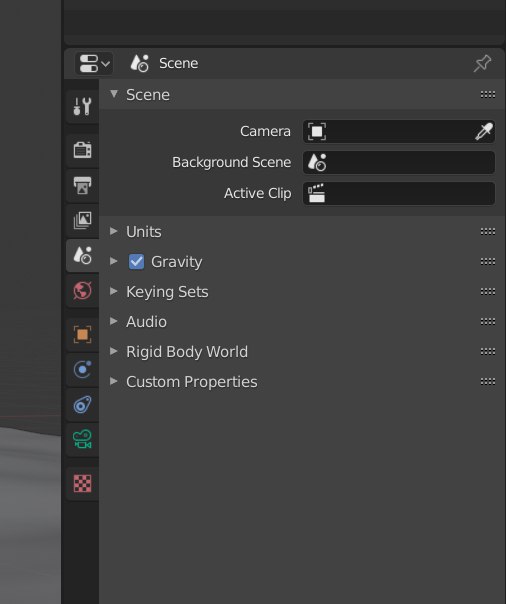Viewport: 506px width, 604px height.
Task: Expand the Audio panel
Action: [x=114, y=321]
